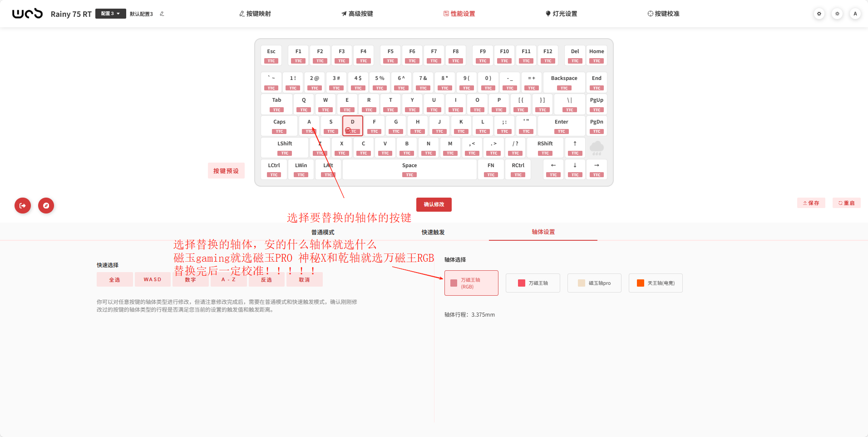
Task: Switch to 高级按键 tab
Action: click(357, 14)
